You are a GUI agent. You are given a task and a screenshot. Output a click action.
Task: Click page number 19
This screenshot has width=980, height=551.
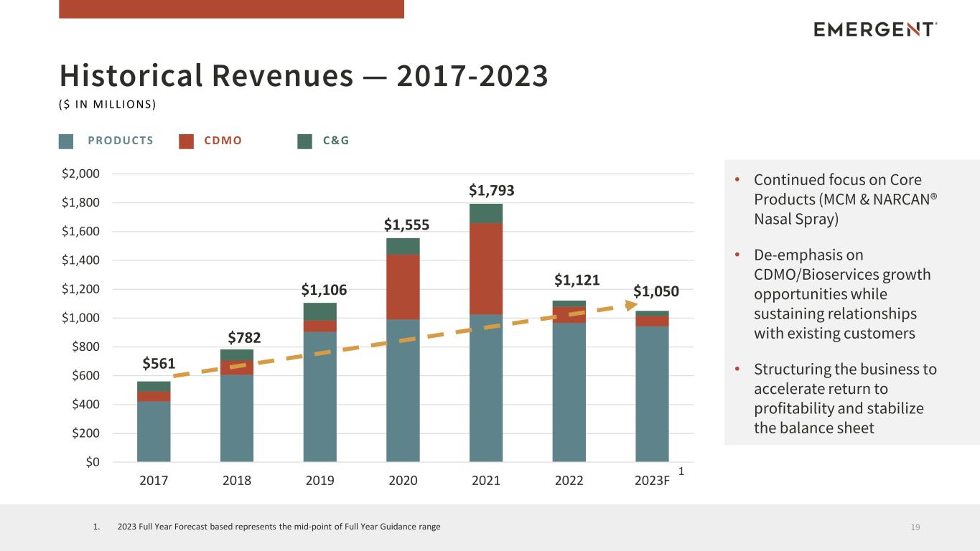(915, 527)
